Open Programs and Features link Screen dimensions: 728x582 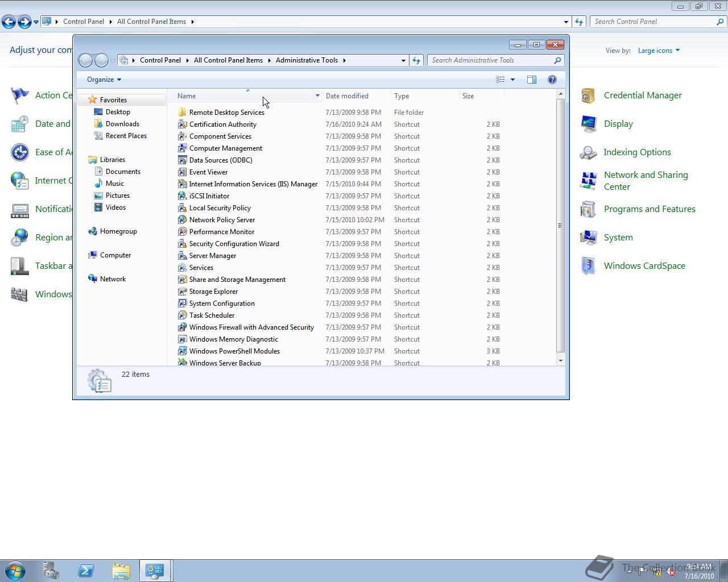tap(650, 209)
